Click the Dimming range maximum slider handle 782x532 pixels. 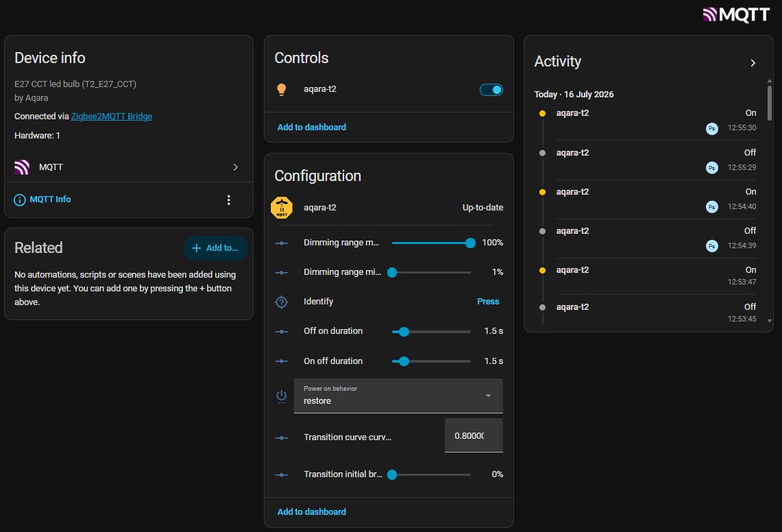pos(470,243)
